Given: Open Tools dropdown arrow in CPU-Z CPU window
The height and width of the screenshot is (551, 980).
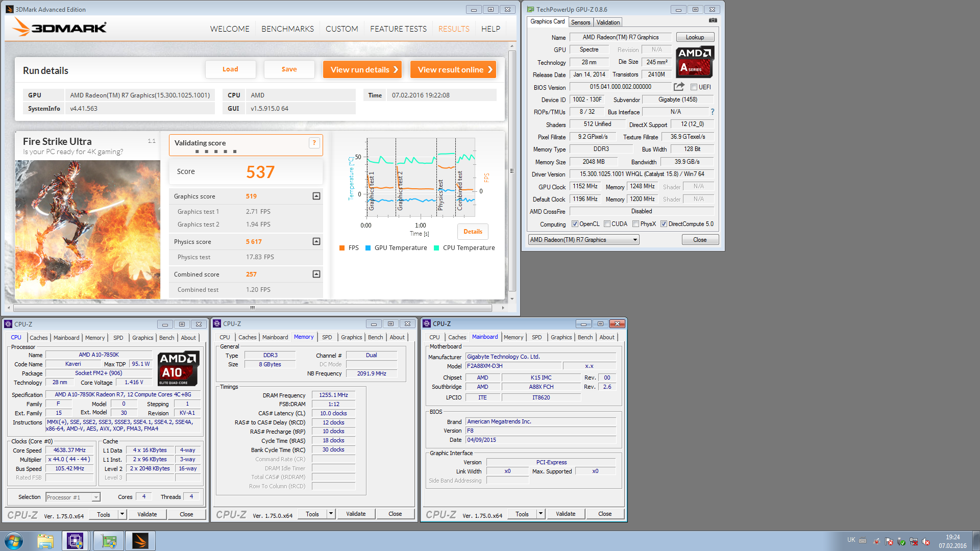Looking at the screenshot, I should coord(122,514).
